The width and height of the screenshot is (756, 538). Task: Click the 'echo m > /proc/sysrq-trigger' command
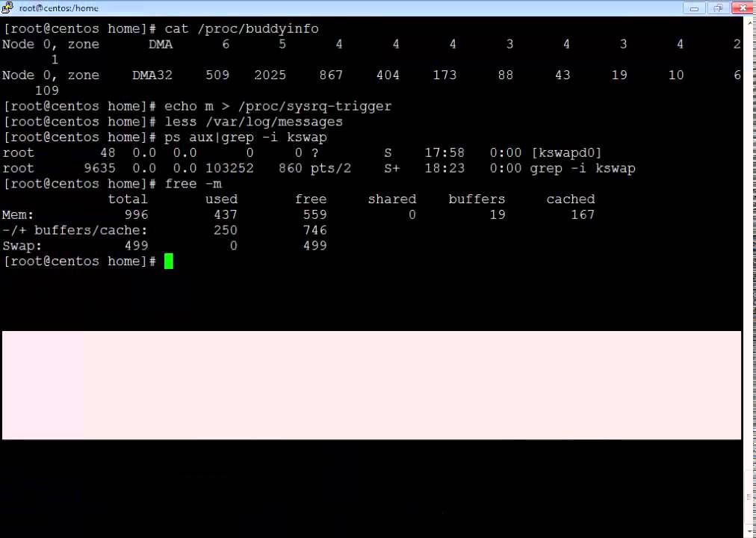[278, 107]
